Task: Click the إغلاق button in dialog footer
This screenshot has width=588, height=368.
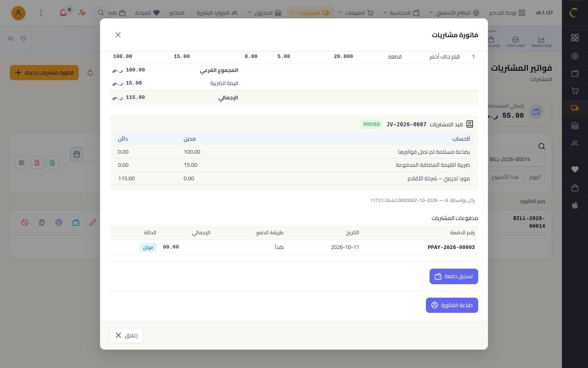Action: pyautogui.click(x=127, y=335)
